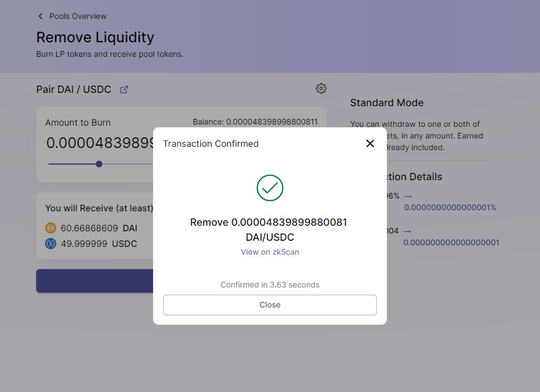Viewport: 540px width, 392px height.
Task: Select the 60.66868609 DAI receive row
Action: coord(89,228)
